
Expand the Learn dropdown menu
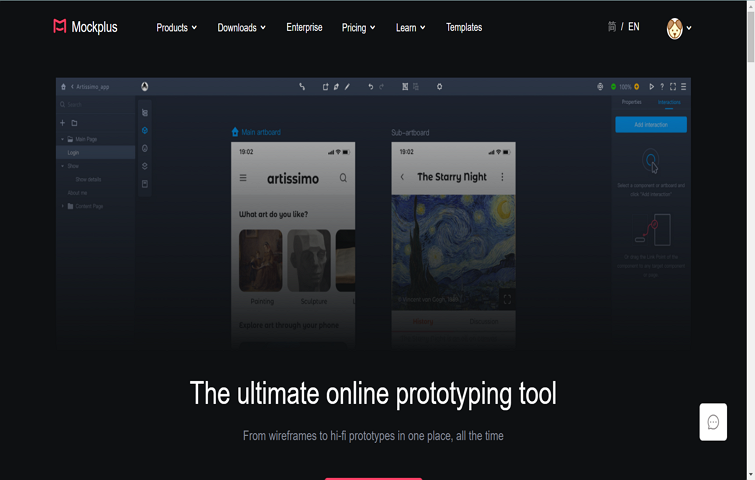(x=410, y=27)
